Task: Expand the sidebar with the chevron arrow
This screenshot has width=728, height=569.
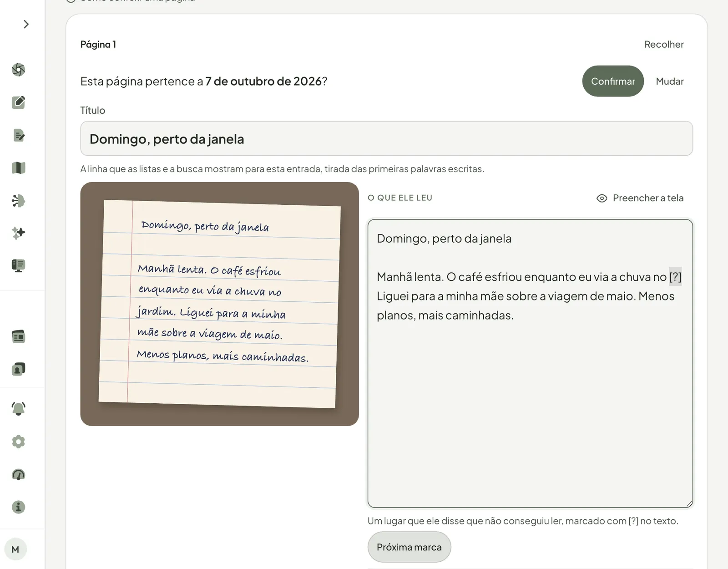Action: tap(26, 24)
